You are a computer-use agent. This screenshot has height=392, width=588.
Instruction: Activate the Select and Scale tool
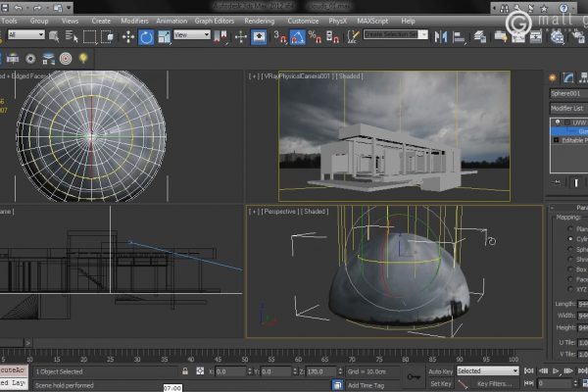click(164, 37)
